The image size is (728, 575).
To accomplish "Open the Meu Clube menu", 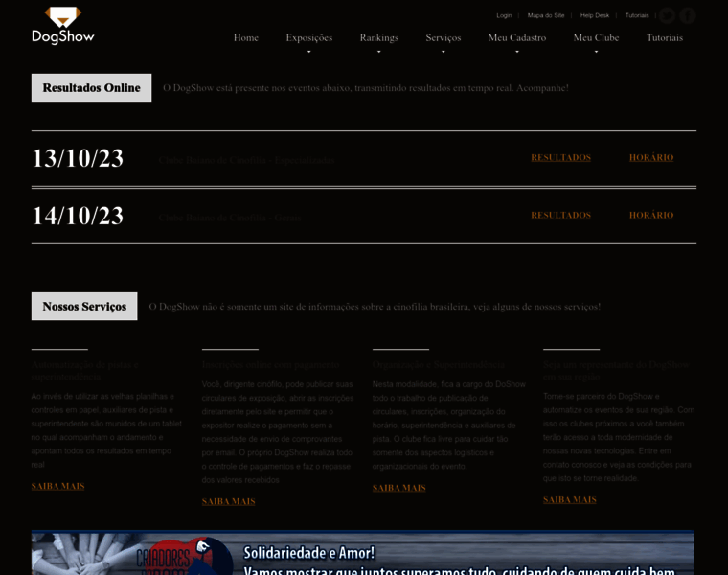I will pyautogui.click(x=596, y=38).
